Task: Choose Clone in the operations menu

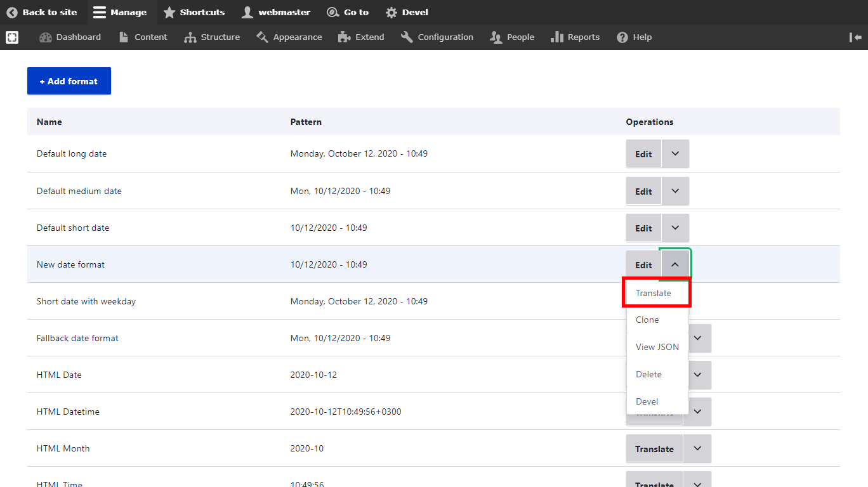Action: (x=647, y=320)
